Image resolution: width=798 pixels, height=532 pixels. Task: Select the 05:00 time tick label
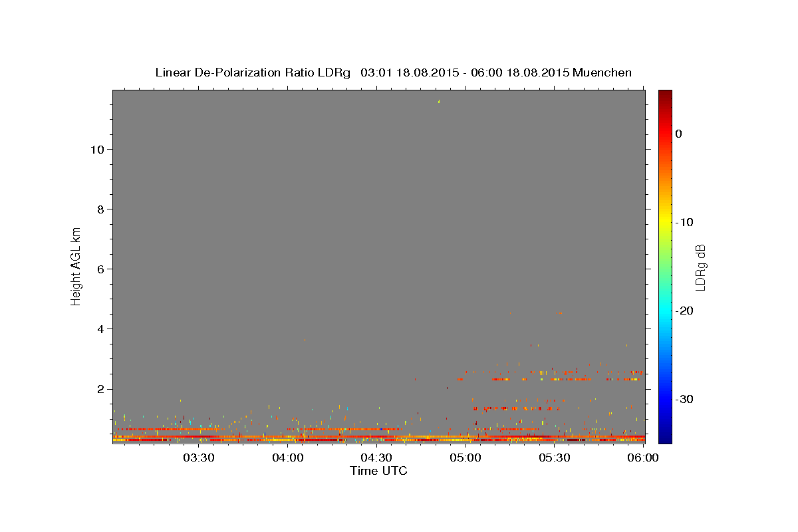click(465, 458)
